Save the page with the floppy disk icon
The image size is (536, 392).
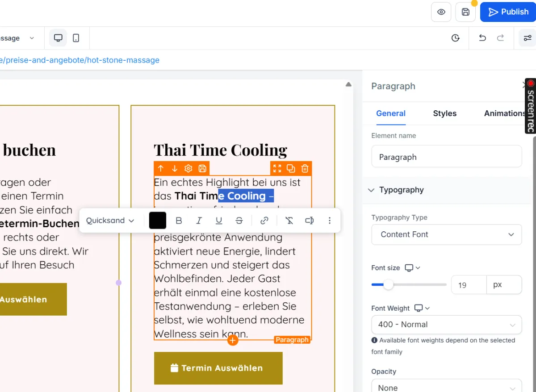pyautogui.click(x=465, y=12)
